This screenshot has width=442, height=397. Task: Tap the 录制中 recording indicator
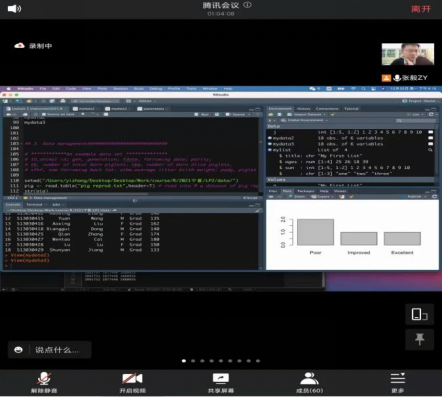pyautogui.click(x=33, y=46)
